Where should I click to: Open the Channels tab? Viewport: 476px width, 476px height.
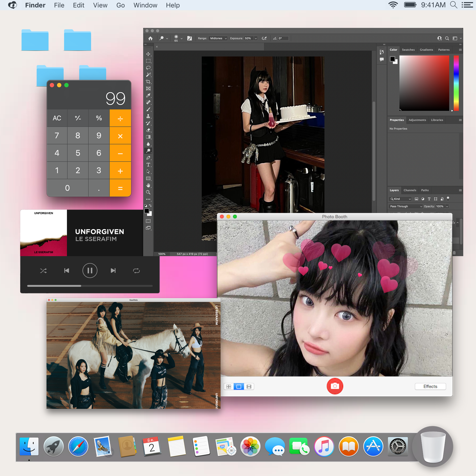click(x=410, y=190)
